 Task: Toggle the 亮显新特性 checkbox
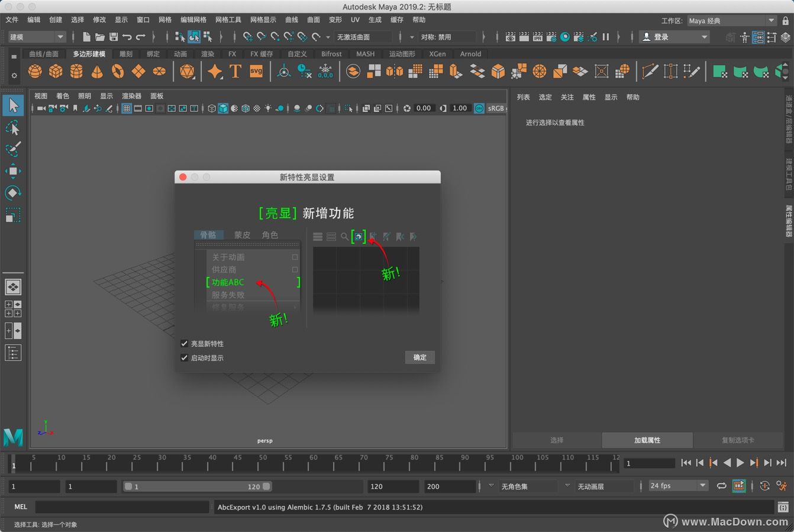185,343
